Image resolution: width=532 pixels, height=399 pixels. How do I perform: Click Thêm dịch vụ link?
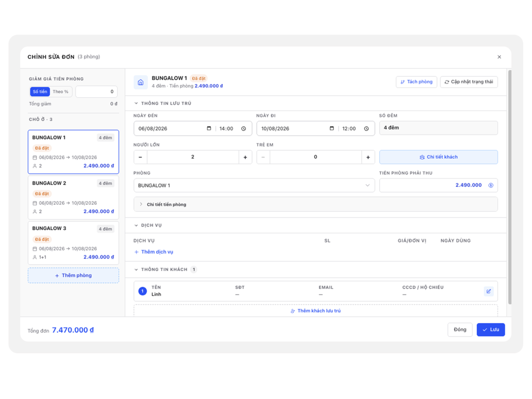pyautogui.click(x=153, y=252)
